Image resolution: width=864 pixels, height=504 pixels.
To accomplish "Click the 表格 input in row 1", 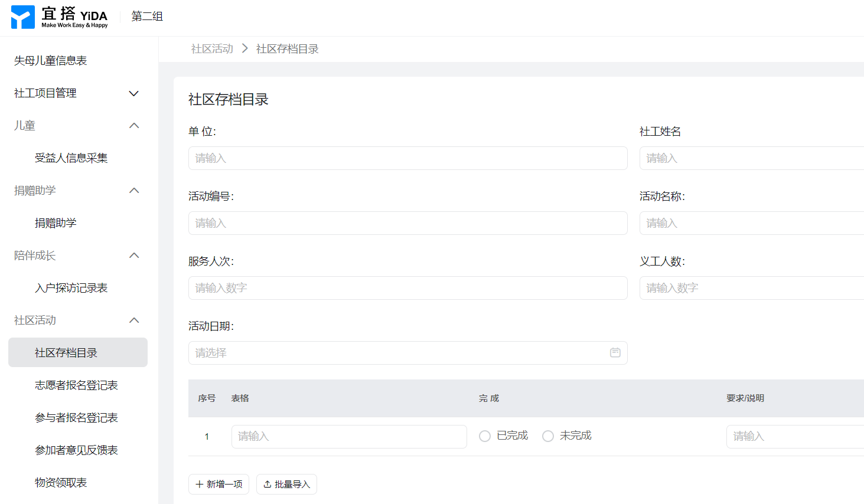I will [x=348, y=436].
